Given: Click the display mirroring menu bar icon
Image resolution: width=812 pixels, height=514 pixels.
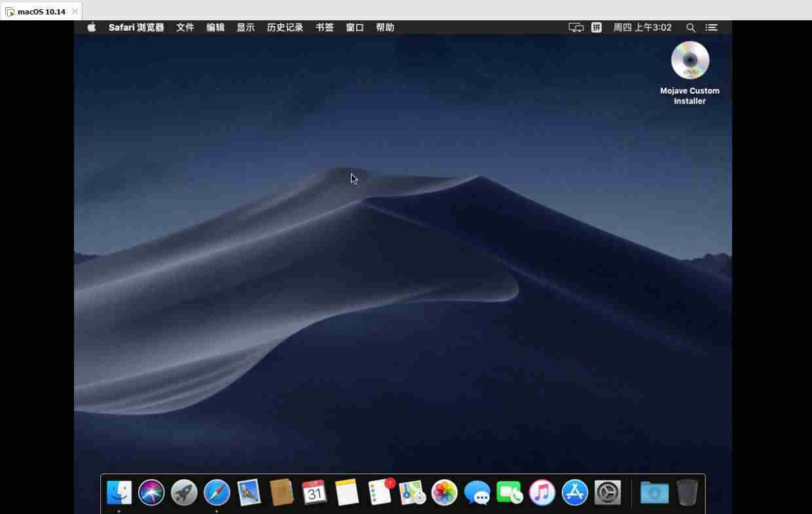Looking at the screenshot, I should pyautogui.click(x=576, y=28).
